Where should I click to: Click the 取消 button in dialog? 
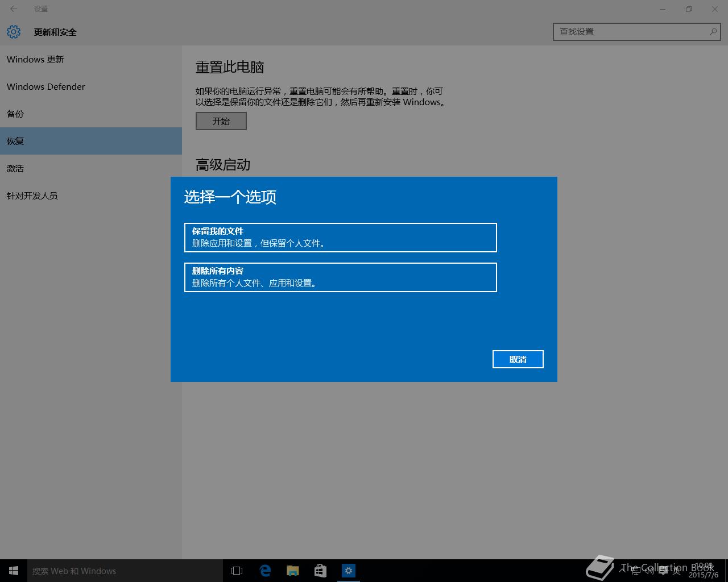coord(518,359)
